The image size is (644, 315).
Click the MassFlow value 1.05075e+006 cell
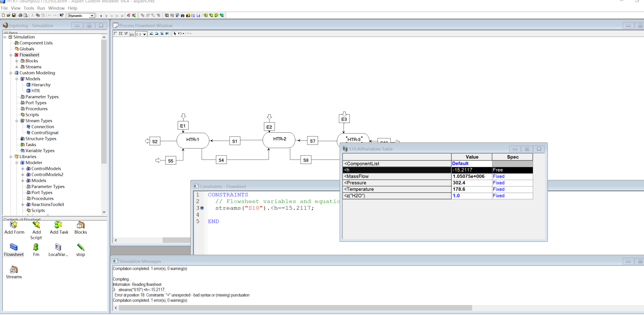click(x=472, y=176)
